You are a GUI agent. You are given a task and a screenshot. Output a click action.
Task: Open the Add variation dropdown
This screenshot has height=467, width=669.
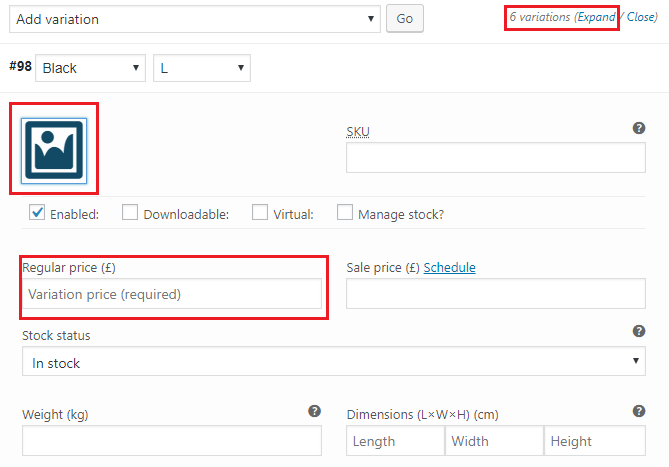pos(195,19)
